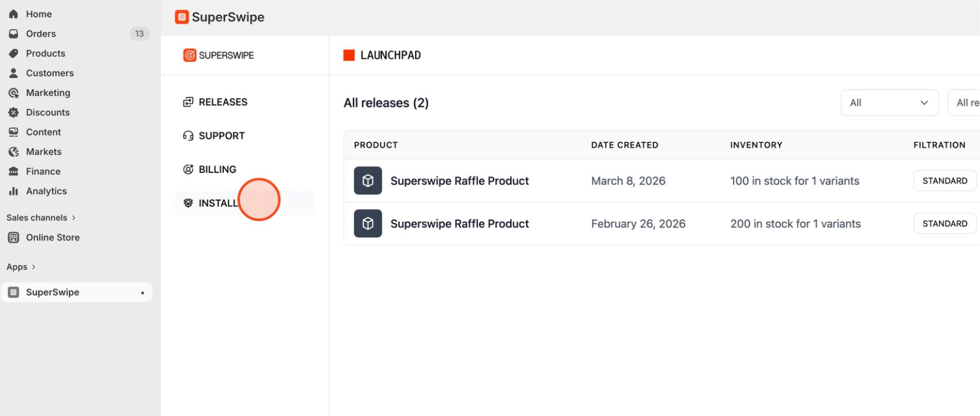
Task: Click the Releases icon
Action: click(188, 102)
